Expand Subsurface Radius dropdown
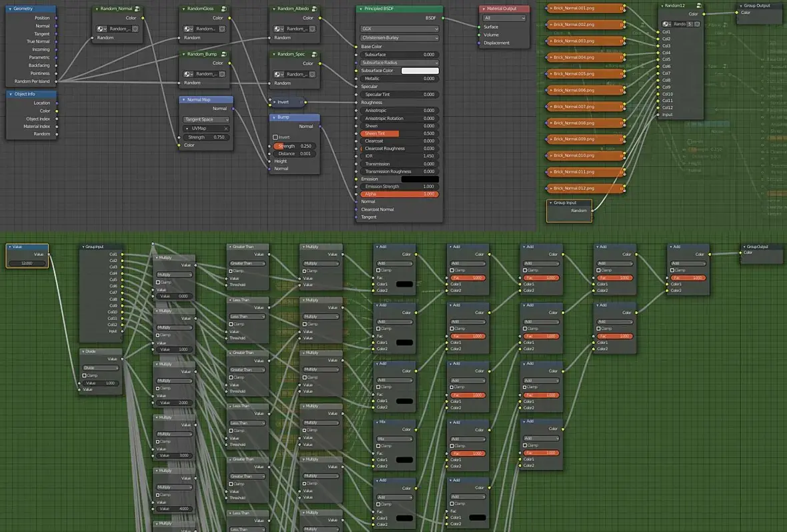 click(400, 63)
